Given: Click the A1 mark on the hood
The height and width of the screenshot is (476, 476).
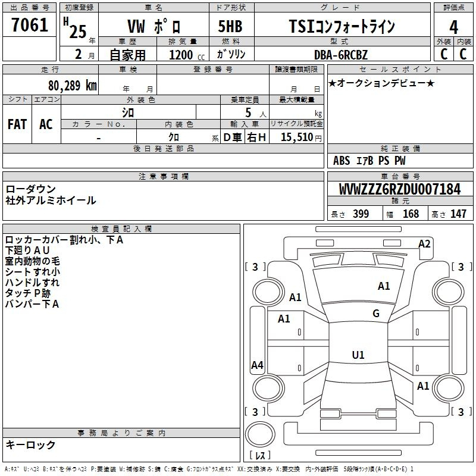Looking at the screenshot, I should (384, 286).
